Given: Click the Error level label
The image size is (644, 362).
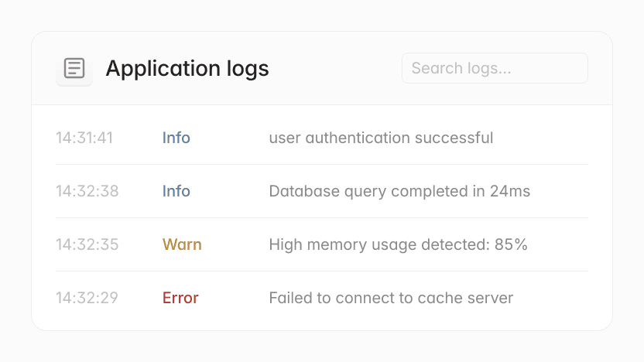Looking at the screenshot, I should 180,298.
